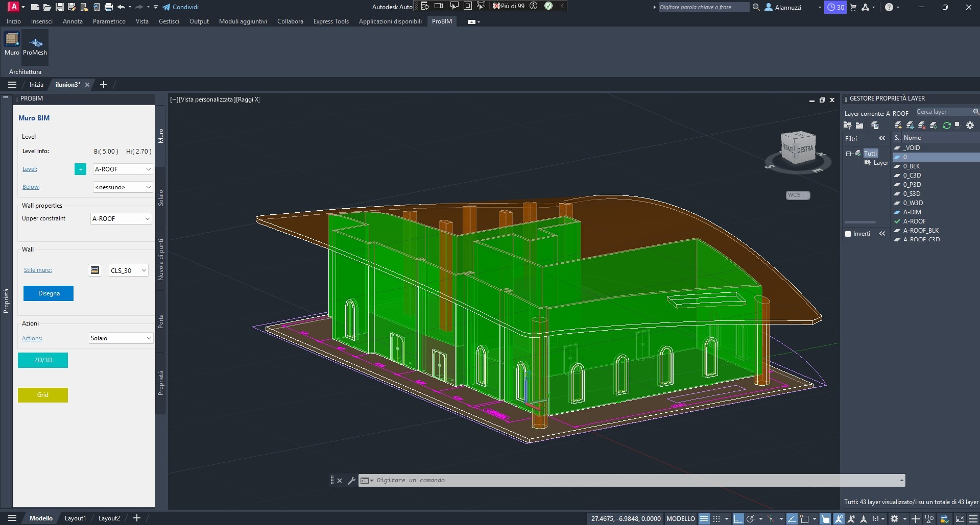Open the status bar customization menu icon
The width and height of the screenshot is (980, 525).
(973, 518)
